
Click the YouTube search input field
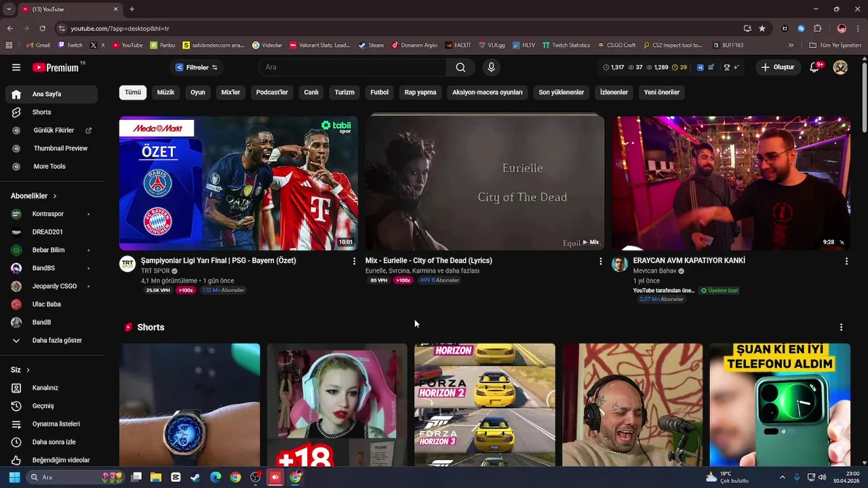(352, 67)
